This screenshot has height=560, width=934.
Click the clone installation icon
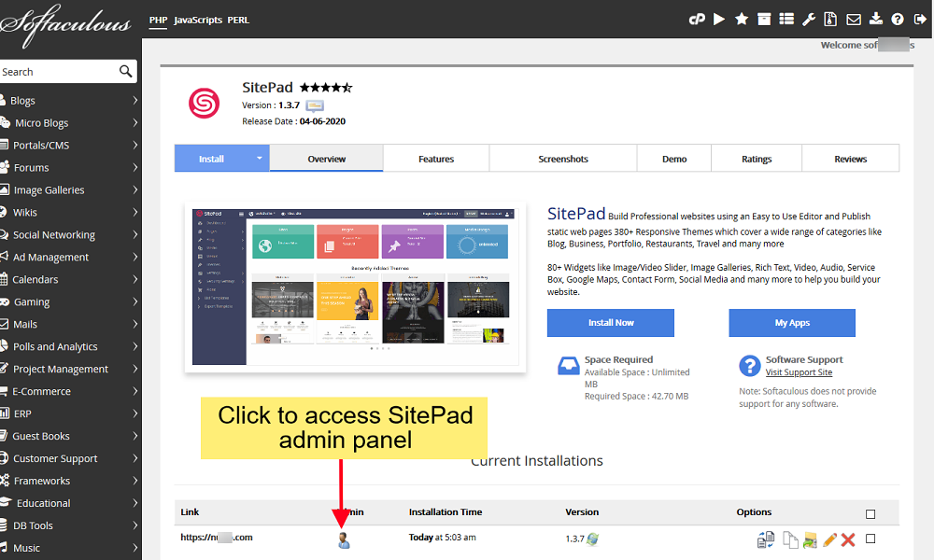coord(790,539)
